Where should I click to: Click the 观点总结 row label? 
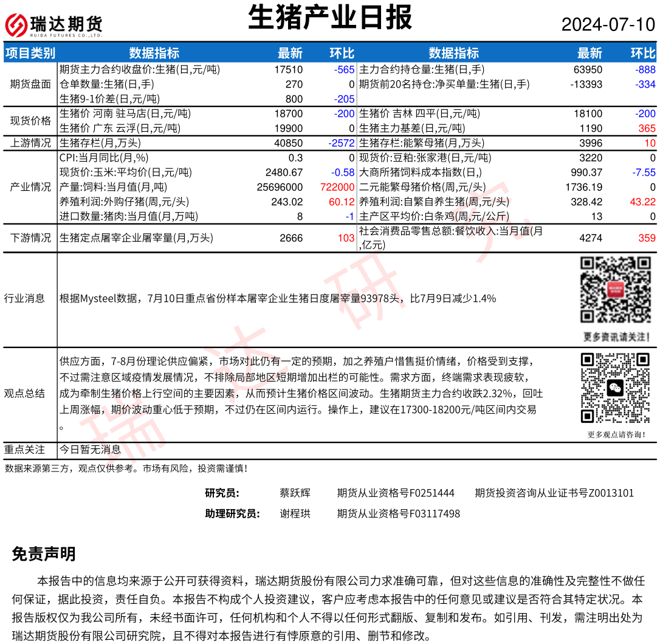point(24,393)
